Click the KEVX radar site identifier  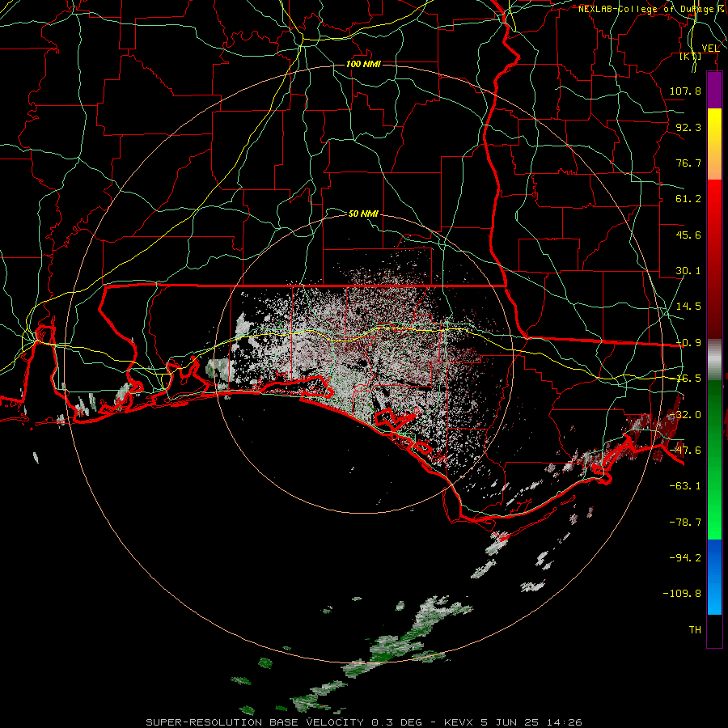click(460, 722)
